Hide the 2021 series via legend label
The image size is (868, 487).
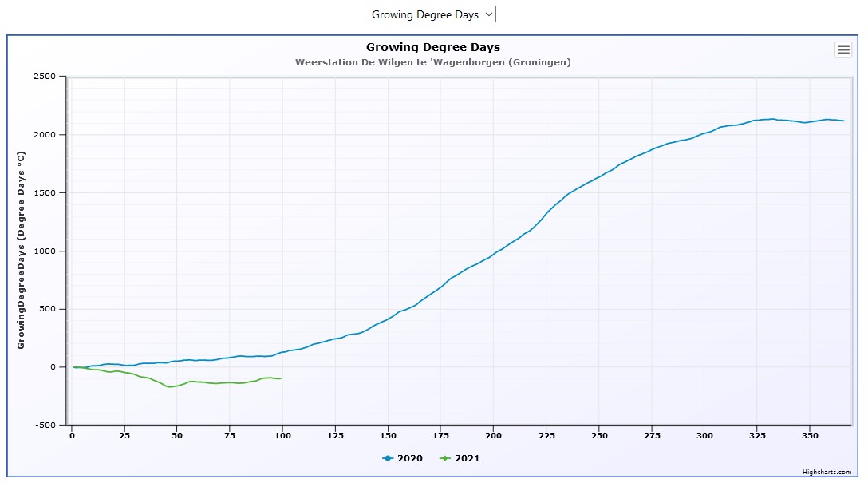(467, 458)
